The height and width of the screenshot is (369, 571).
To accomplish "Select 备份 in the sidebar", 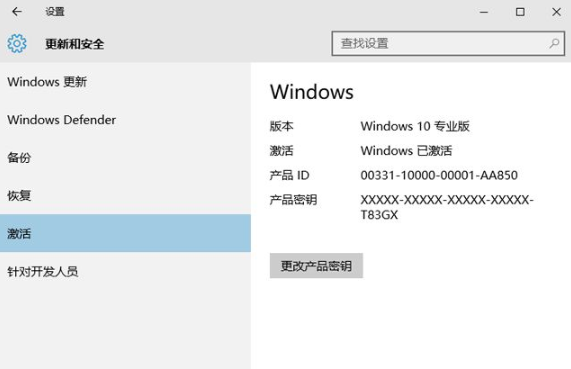I will click(125, 158).
